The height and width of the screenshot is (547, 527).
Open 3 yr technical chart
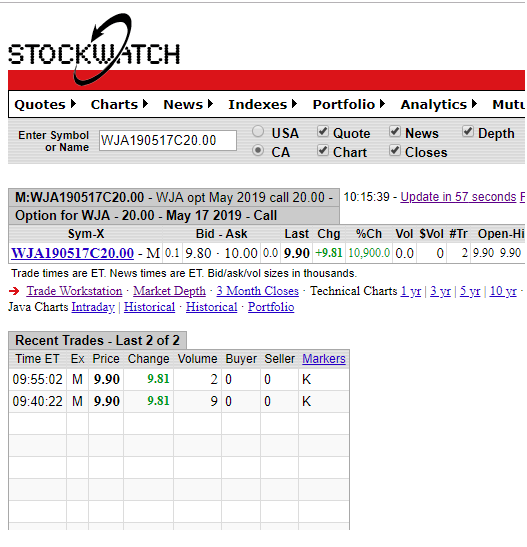tap(441, 291)
